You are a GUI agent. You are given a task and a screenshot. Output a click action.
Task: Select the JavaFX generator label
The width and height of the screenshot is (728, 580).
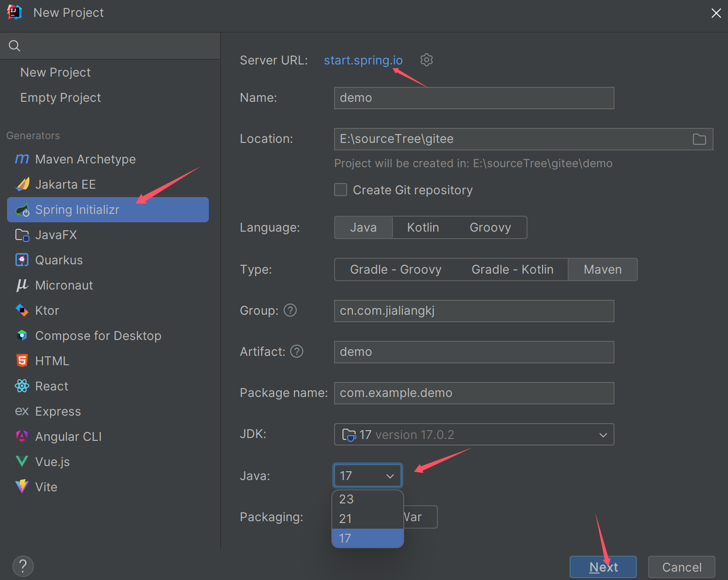[x=56, y=235]
